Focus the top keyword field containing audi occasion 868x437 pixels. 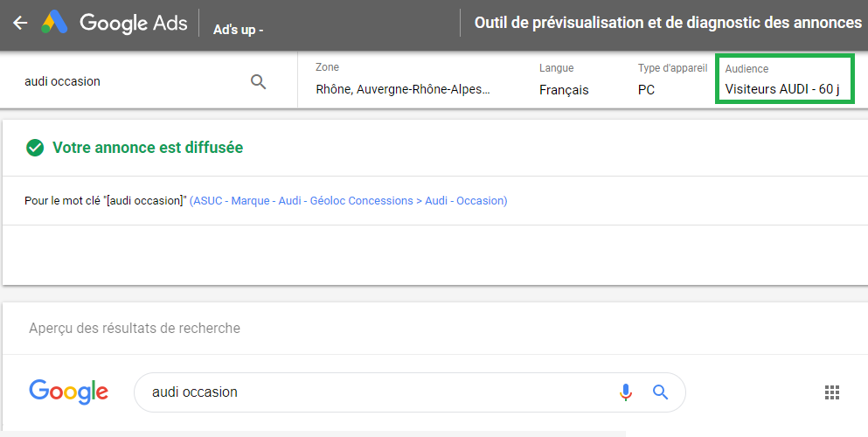click(131, 81)
